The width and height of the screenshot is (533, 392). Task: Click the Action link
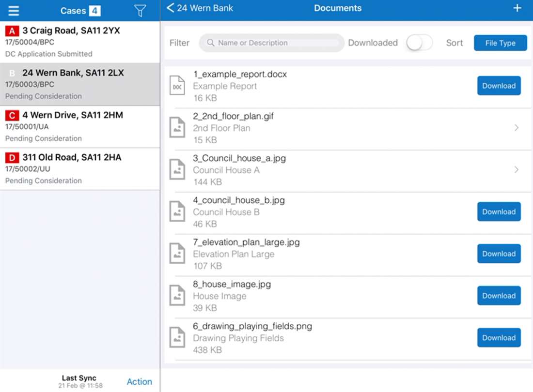pos(139,381)
